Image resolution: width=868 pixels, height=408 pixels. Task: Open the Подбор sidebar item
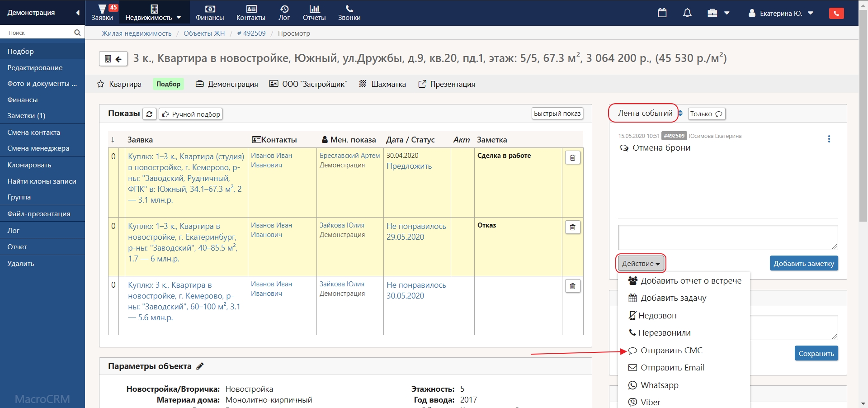coord(42,51)
